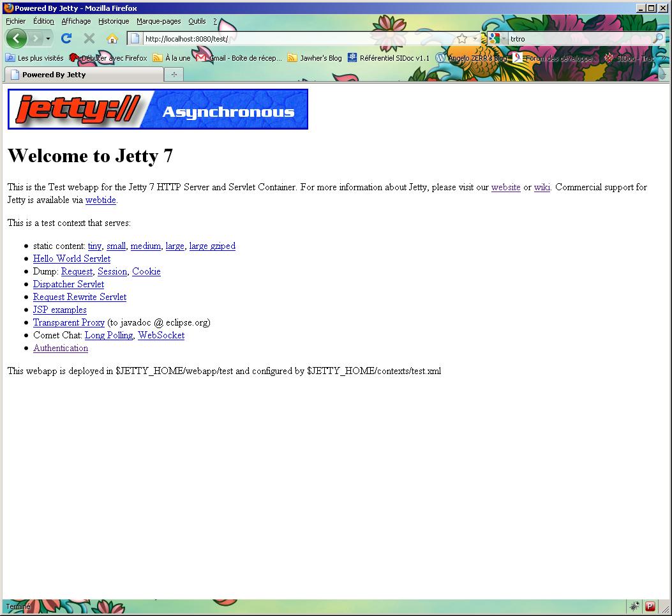Open the Historique menu
This screenshot has height=616, width=672.
coord(114,21)
